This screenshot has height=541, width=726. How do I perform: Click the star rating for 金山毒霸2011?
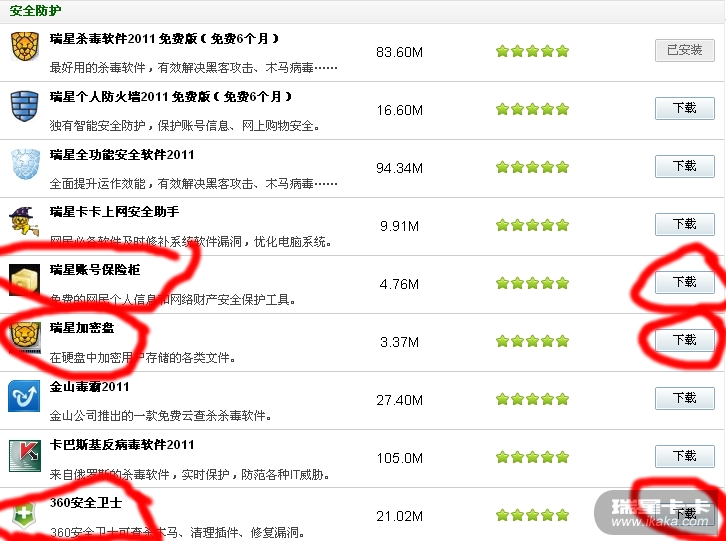532,399
